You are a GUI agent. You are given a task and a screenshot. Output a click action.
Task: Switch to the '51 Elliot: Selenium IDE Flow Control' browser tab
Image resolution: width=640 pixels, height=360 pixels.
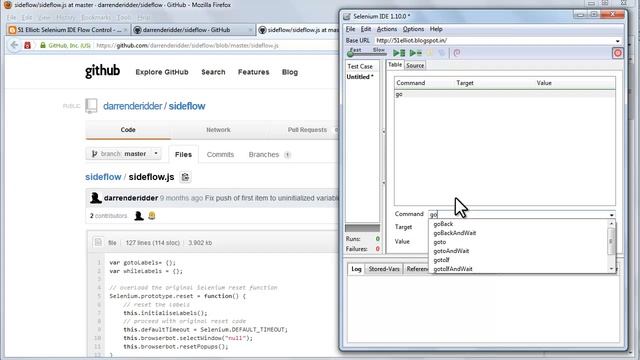click(x=68, y=30)
